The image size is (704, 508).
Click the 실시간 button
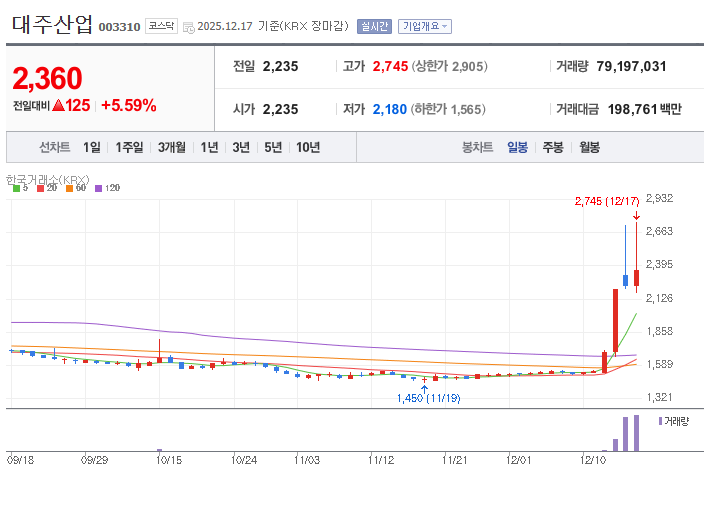(x=374, y=27)
